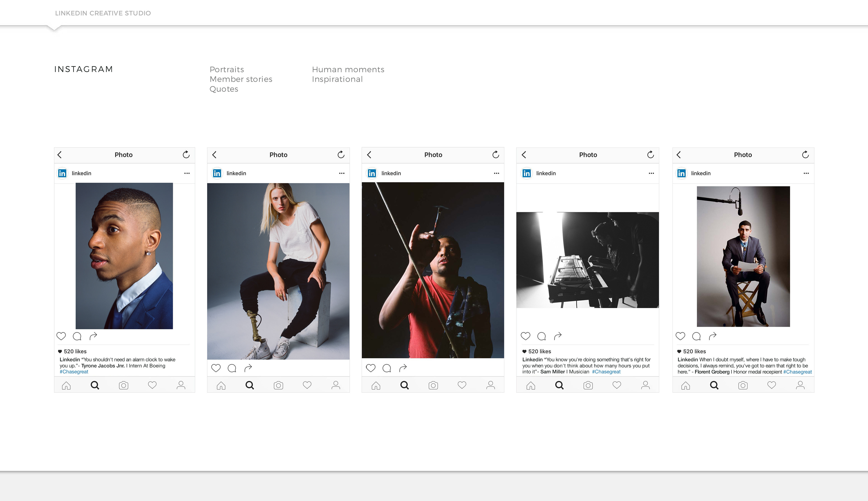
Task: Select the 'Portraits' text
Action: coord(227,69)
